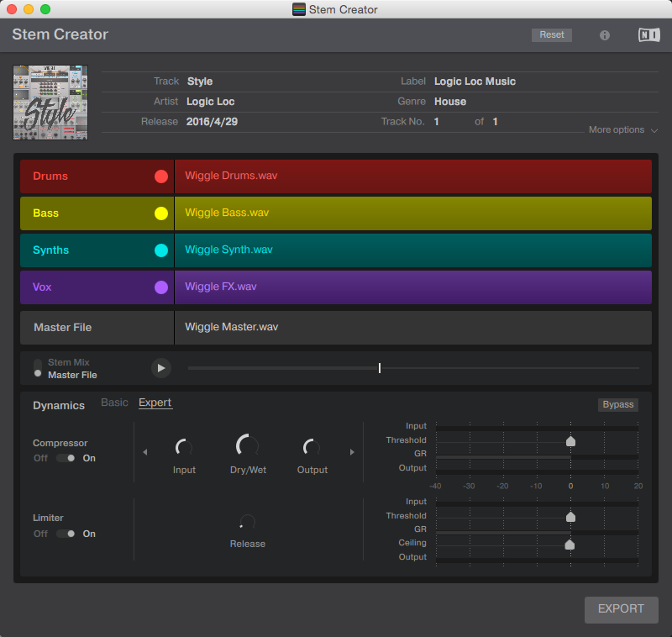The width and height of the screenshot is (672, 637).
Task: Open the info icon in header
Action: click(604, 35)
